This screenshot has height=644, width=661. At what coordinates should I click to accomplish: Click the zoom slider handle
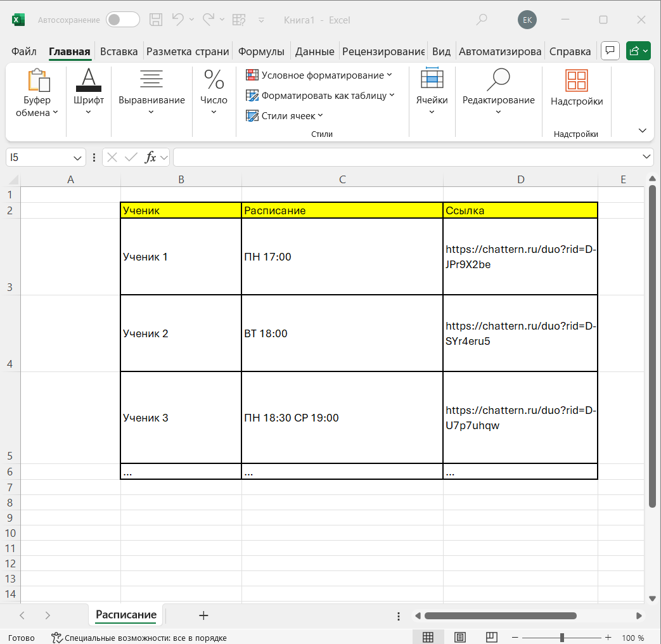click(562, 637)
